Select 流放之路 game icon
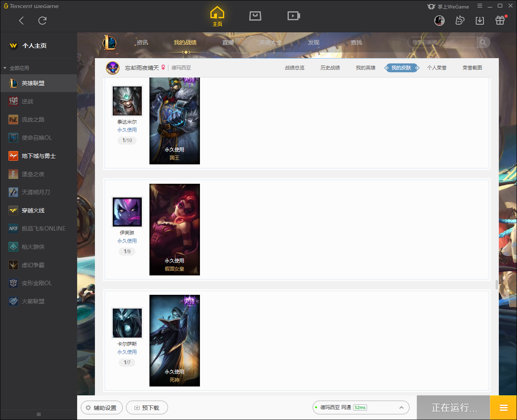 pyautogui.click(x=13, y=120)
